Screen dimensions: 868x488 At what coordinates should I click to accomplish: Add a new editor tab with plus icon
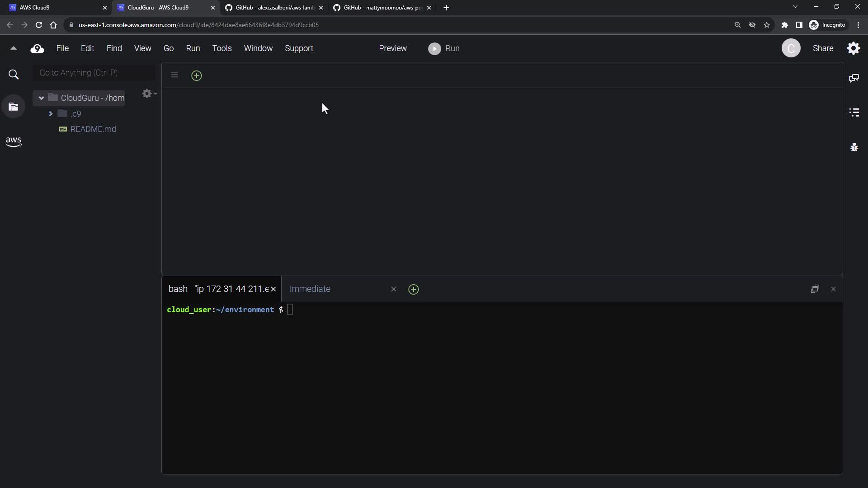[196, 76]
